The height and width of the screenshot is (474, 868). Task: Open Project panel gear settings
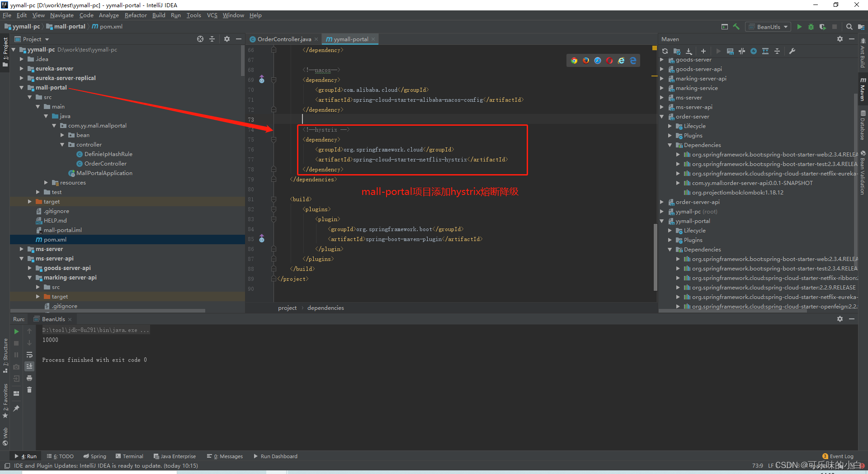pyautogui.click(x=227, y=39)
